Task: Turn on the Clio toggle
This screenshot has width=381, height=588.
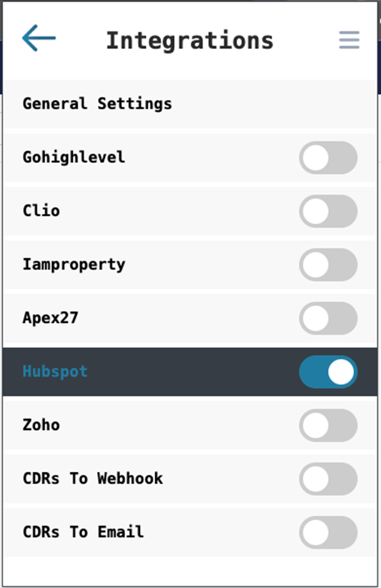Action: [328, 211]
